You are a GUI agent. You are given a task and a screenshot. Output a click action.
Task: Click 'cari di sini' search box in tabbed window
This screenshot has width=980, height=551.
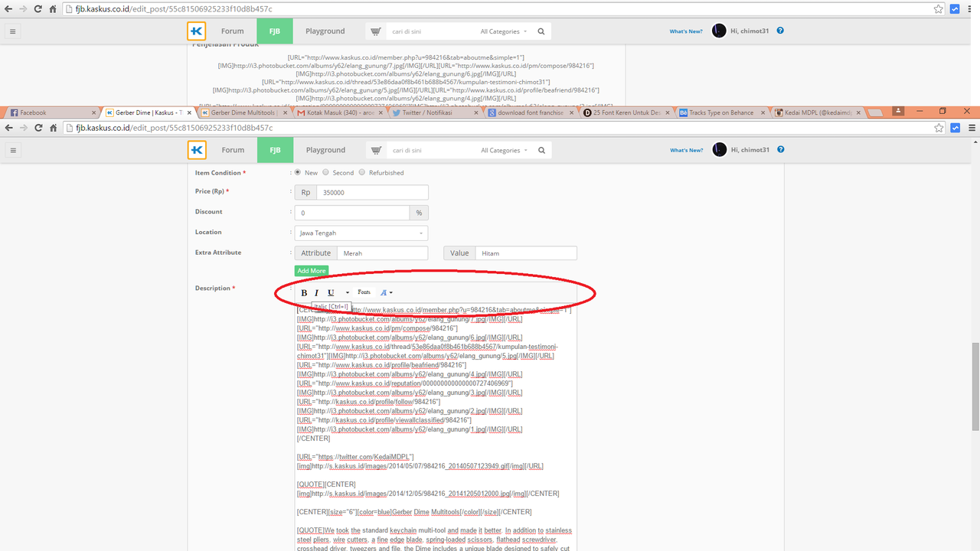429,151
